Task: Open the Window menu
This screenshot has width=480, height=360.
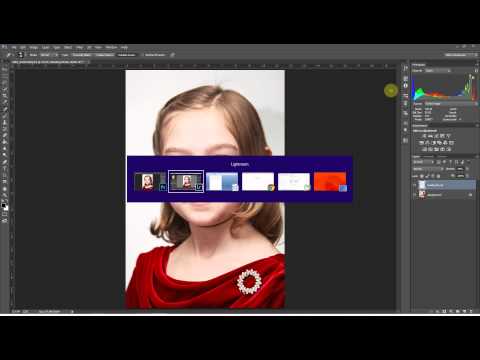Action: click(x=111, y=47)
